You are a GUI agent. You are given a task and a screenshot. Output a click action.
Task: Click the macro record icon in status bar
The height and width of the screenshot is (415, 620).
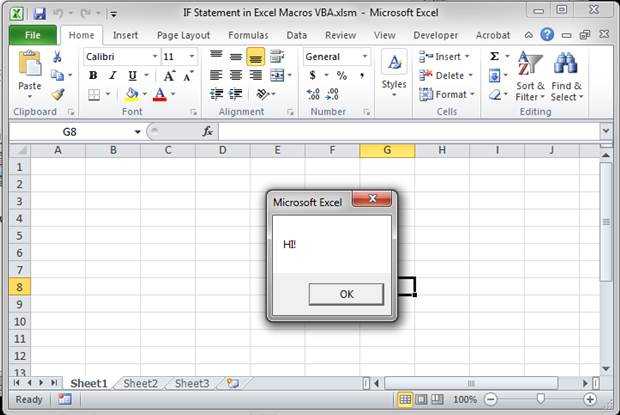coord(64,399)
